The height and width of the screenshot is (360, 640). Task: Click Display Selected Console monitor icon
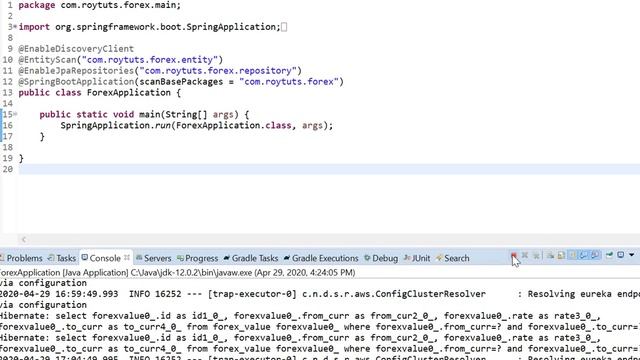click(x=620, y=255)
